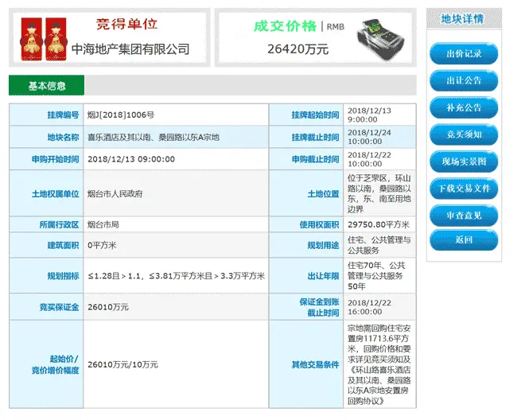Open the 补充公告 supplementary notice button

(464, 107)
